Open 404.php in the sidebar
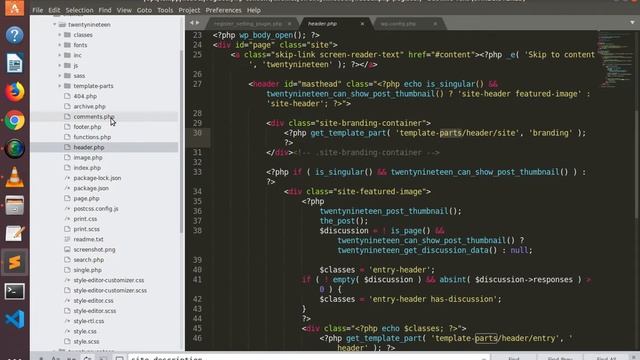Viewport: 640px width, 360px height. (x=85, y=96)
